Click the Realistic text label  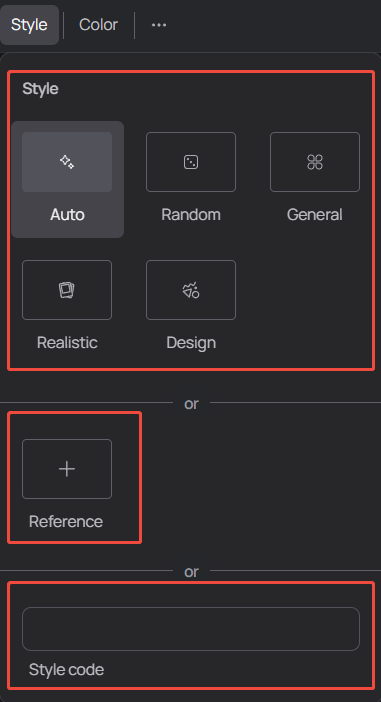(x=67, y=342)
